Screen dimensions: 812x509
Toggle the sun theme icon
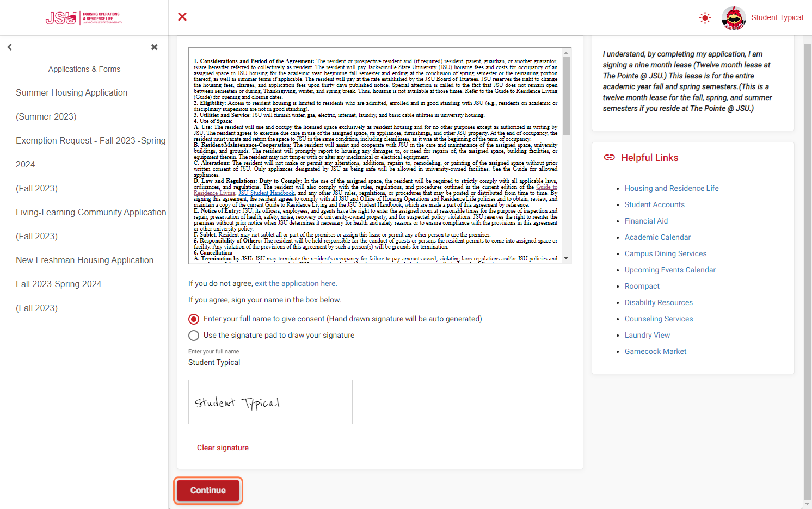pyautogui.click(x=705, y=18)
